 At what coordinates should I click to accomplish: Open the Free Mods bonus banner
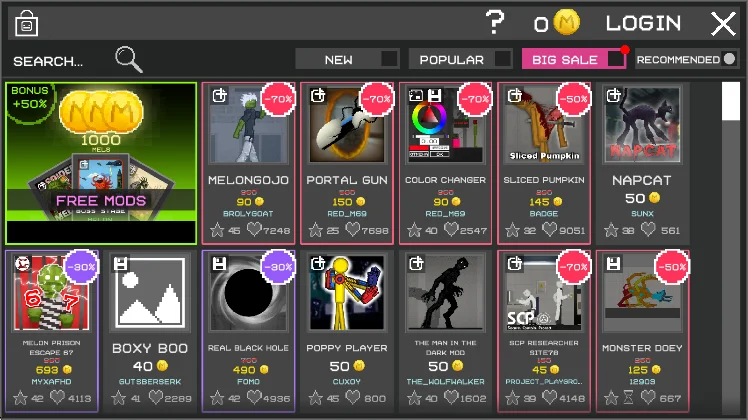(x=101, y=163)
